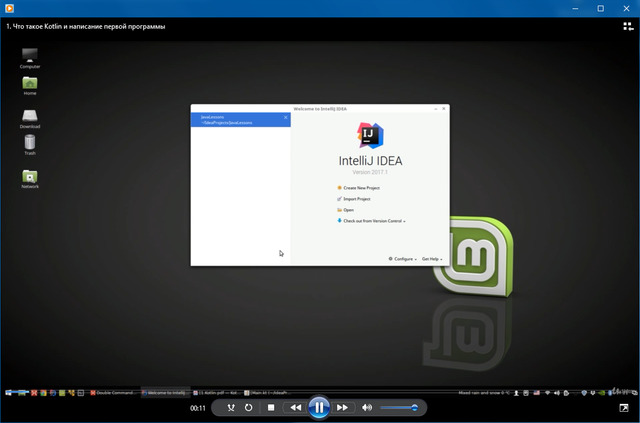640x423 pixels.
Task: Mute the player's sound
Action: [x=367, y=408]
